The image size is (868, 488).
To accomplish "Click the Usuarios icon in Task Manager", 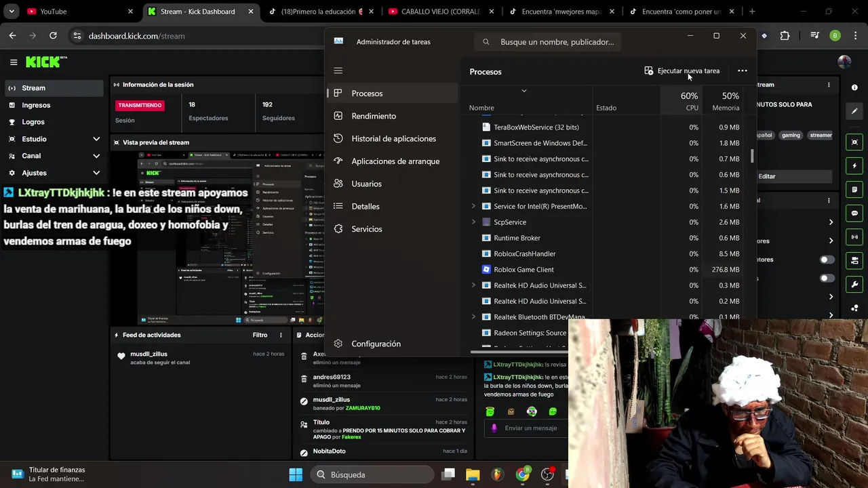I will (x=338, y=184).
